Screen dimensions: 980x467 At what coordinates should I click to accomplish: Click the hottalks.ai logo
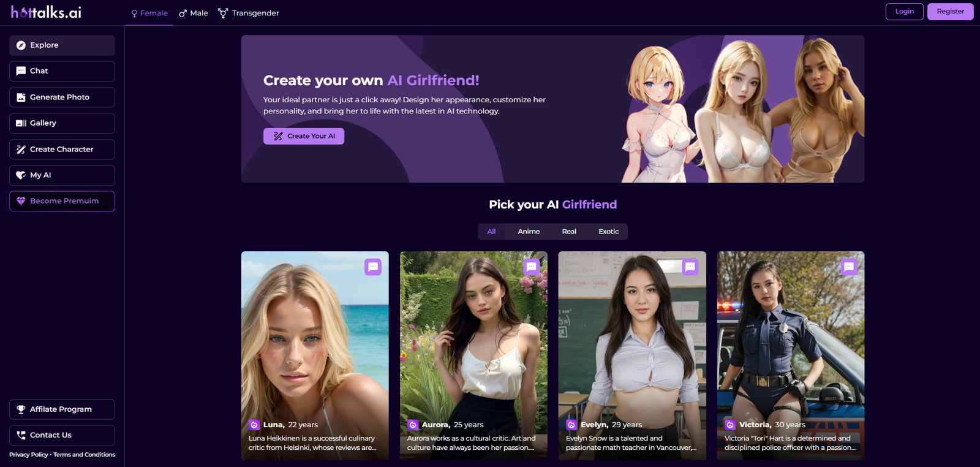[x=46, y=12]
